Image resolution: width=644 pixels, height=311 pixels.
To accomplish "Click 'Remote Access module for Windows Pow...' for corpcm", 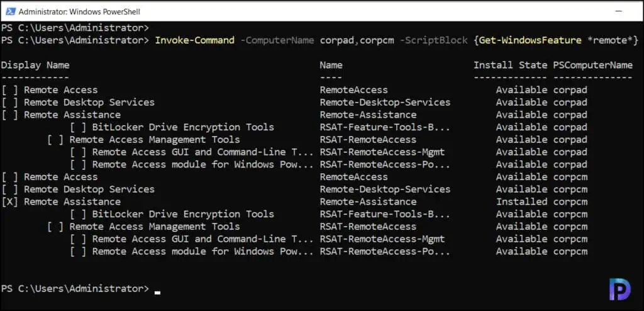I will (203, 251).
